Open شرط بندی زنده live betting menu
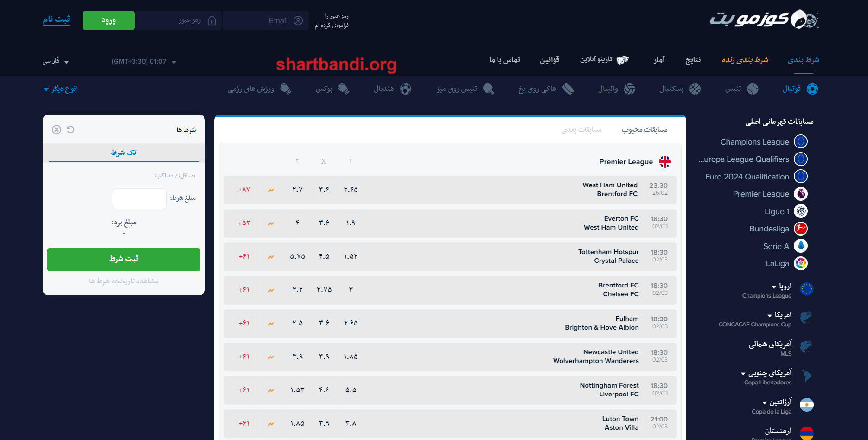 point(745,60)
